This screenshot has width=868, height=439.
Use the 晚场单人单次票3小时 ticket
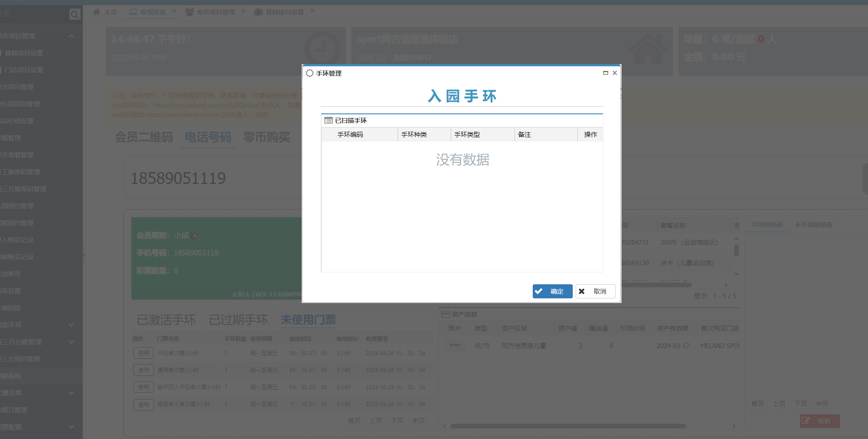click(x=144, y=405)
